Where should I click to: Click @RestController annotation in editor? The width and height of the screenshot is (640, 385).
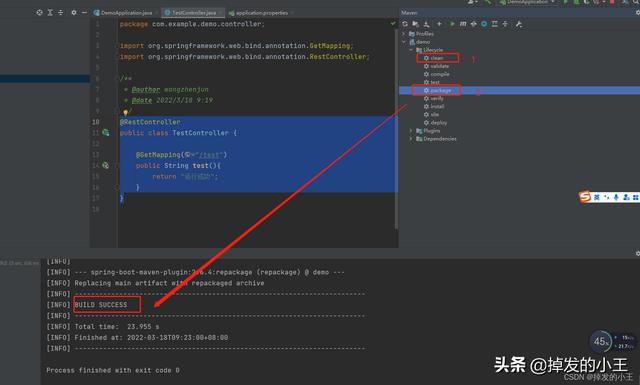point(150,122)
